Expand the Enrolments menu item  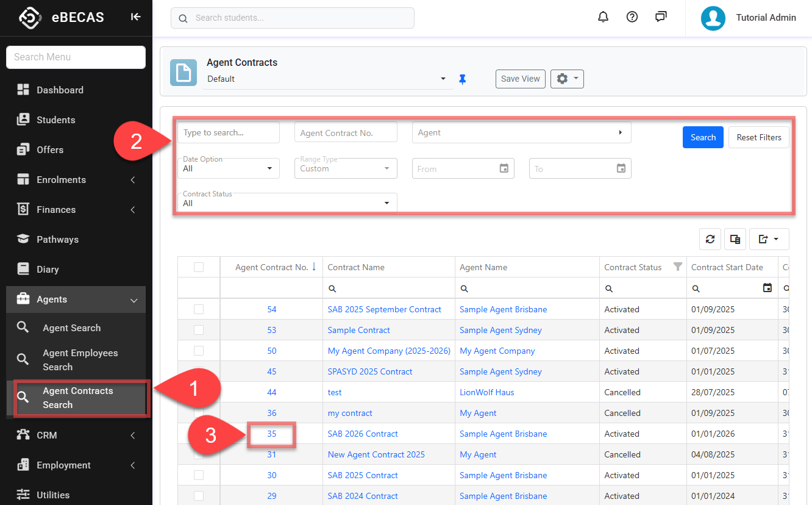pos(61,180)
